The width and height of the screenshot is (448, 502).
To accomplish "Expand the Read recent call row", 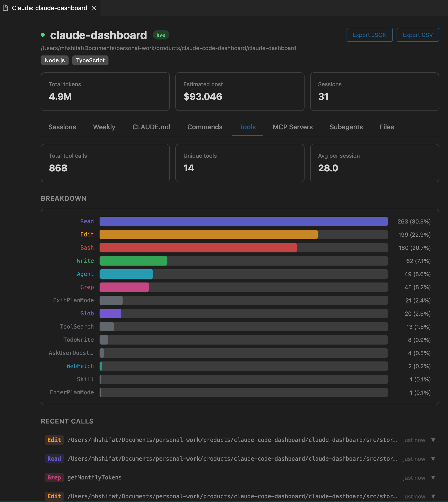I will [x=433, y=459].
